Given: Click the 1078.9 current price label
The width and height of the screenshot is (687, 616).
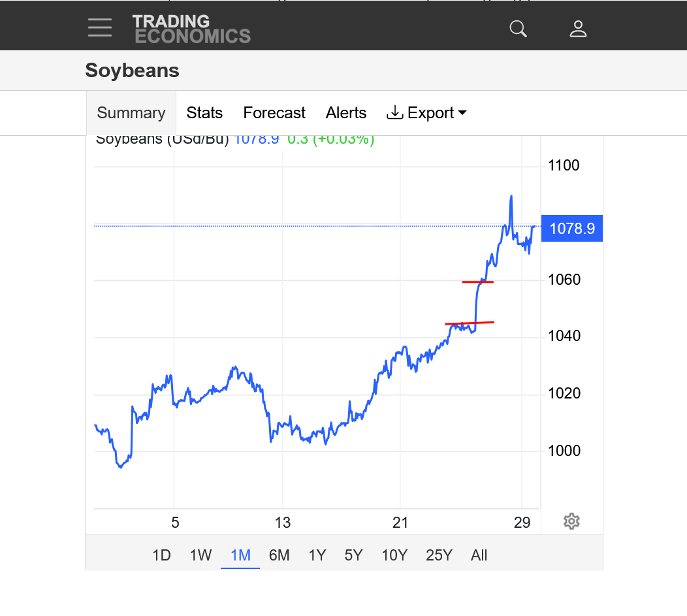Looking at the screenshot, I should 572,229.
